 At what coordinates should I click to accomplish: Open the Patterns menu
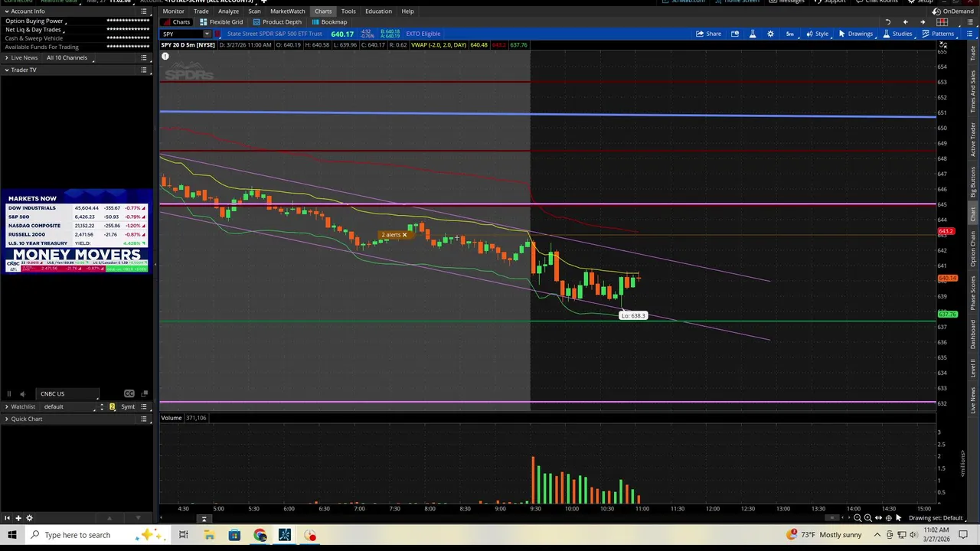click(x=938, y=34)
